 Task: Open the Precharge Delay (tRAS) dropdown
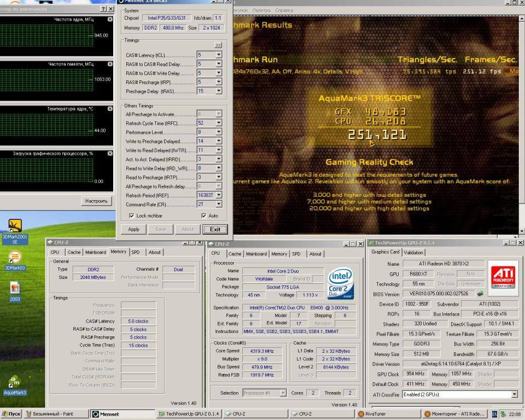click(219, 91)
